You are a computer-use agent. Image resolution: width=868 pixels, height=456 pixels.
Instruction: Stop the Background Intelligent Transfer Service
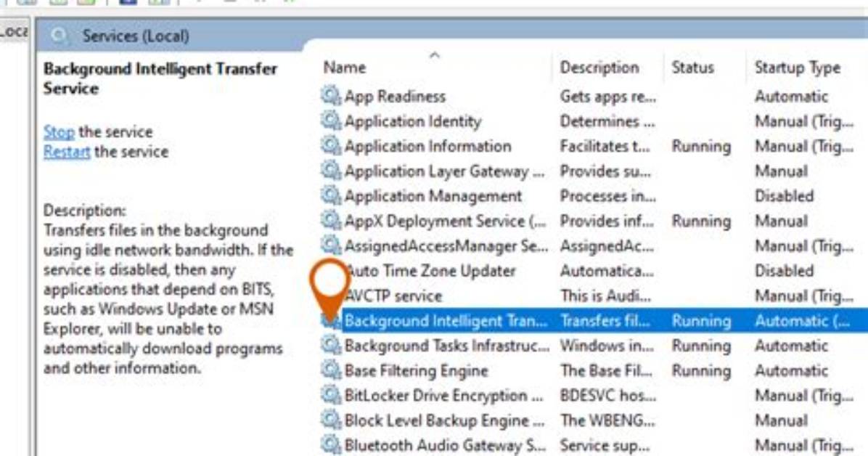(59, 132)
